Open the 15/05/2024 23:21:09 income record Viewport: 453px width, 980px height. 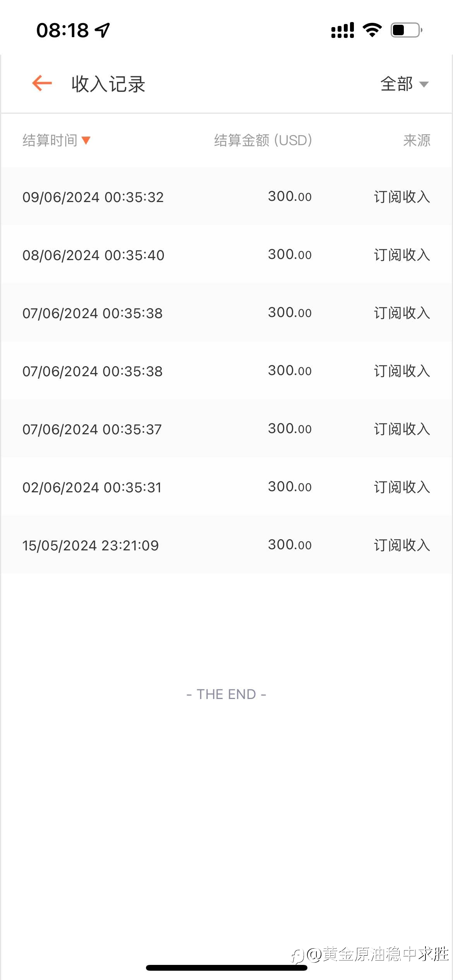(x=226, y=545)
